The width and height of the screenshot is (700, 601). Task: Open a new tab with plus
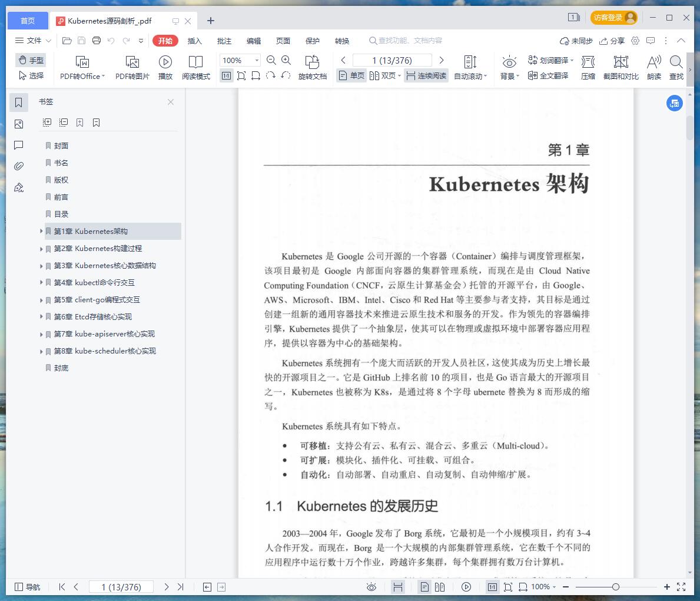pos(211,21)
